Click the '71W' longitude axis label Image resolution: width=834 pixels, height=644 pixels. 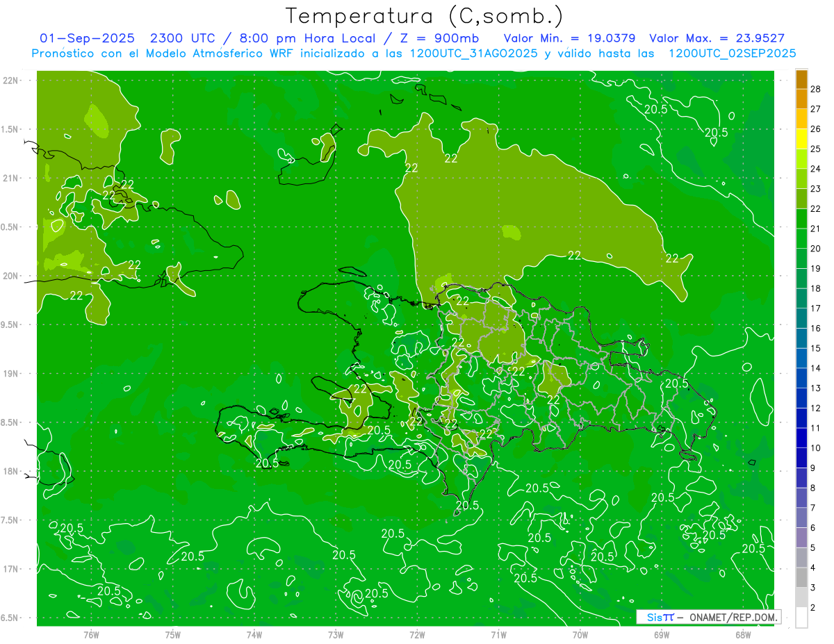coord(498,634)
